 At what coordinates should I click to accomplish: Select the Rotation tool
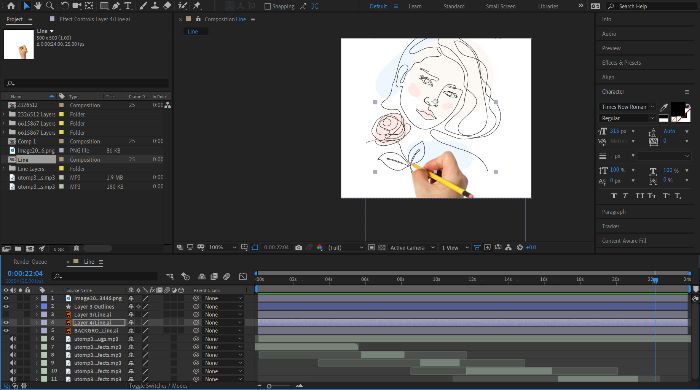point(65,6)
